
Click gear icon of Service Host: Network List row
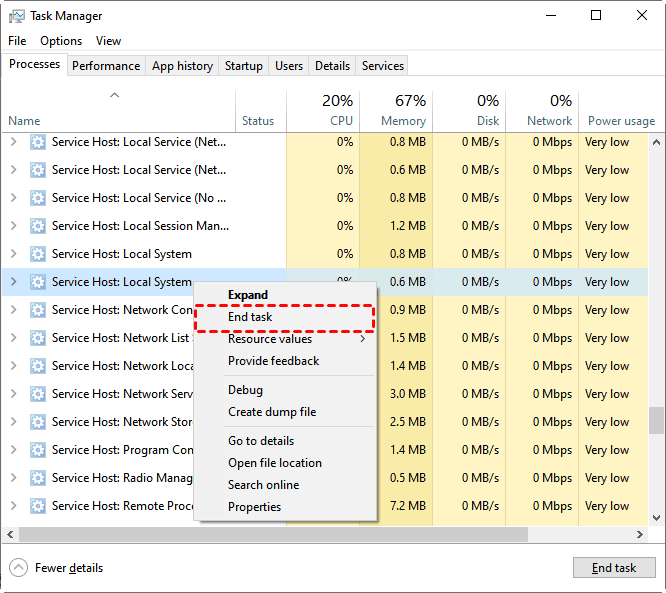click(38, 338)
